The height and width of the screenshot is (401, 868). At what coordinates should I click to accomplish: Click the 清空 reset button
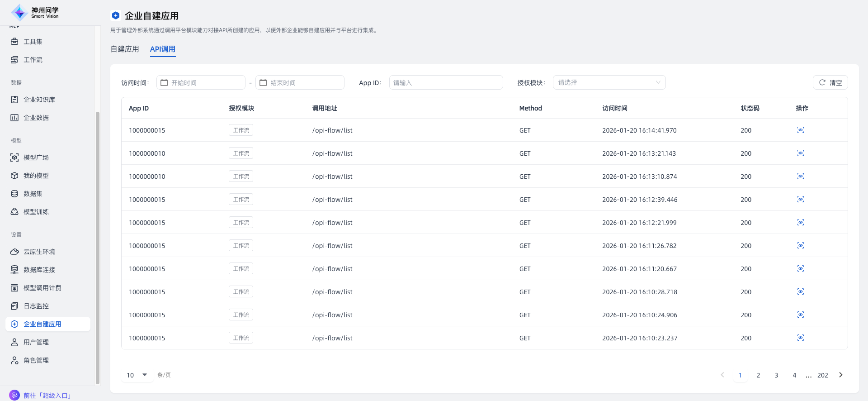830,83
